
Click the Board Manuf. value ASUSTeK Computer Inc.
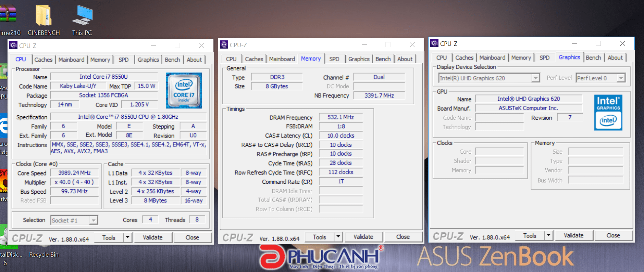pos(529,108)
